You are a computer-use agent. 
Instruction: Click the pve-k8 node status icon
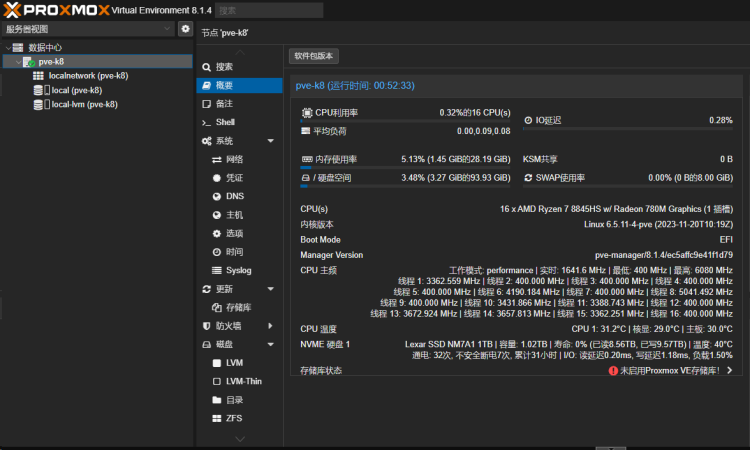pos(29,62)
